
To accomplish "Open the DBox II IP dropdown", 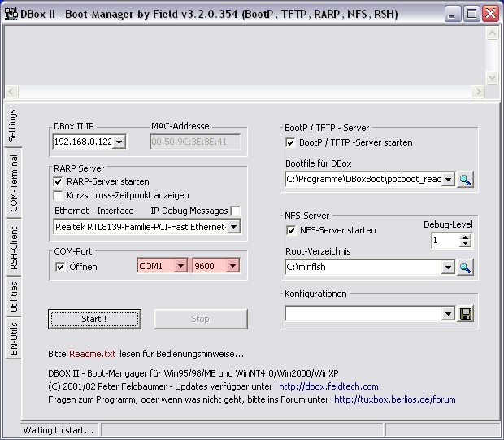I will coord(119,142).
